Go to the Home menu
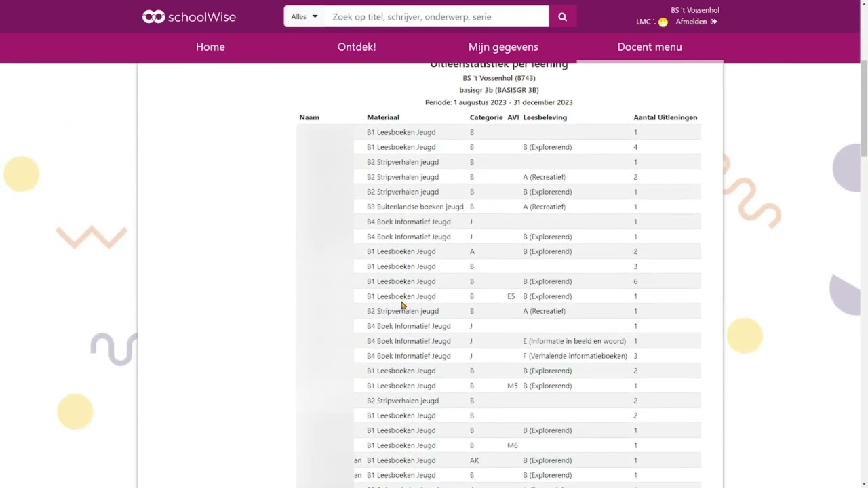Viewport: 868px width, 488px height. click(x=210, y=47)
